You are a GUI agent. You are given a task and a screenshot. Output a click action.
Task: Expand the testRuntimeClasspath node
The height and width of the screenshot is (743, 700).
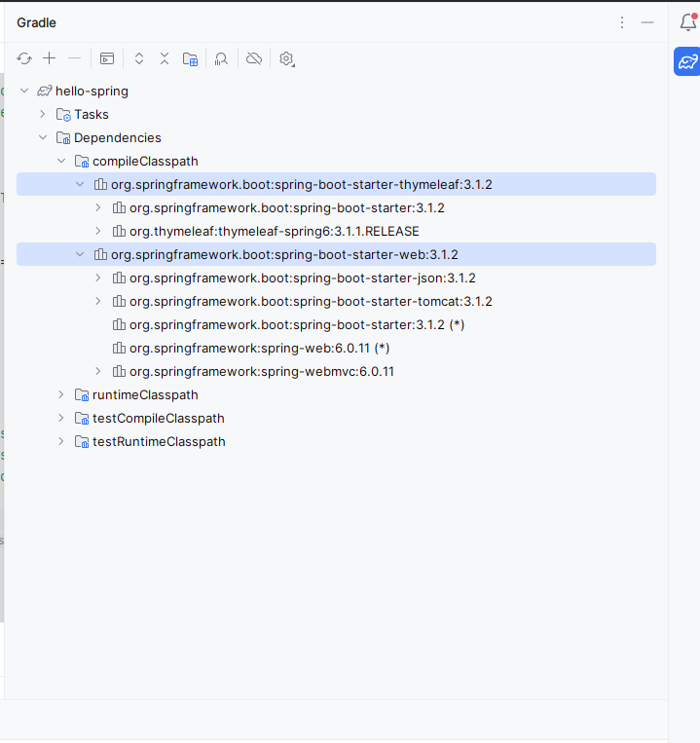click(x=61, y=442)
